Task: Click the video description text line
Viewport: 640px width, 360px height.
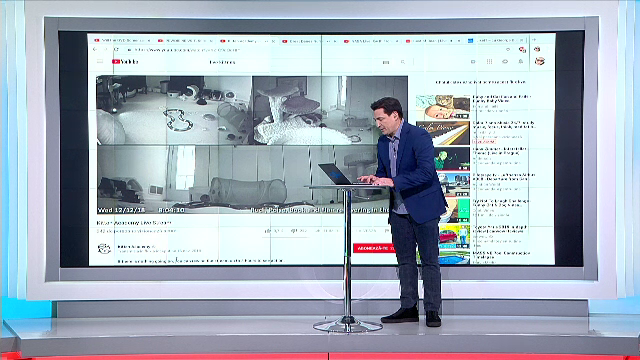Action: [200, 260]
